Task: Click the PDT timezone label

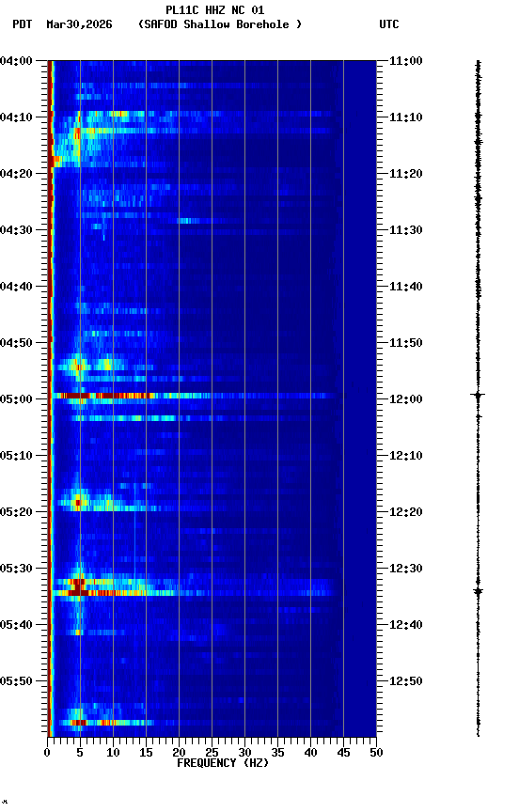Action: (x=23, y=24)
